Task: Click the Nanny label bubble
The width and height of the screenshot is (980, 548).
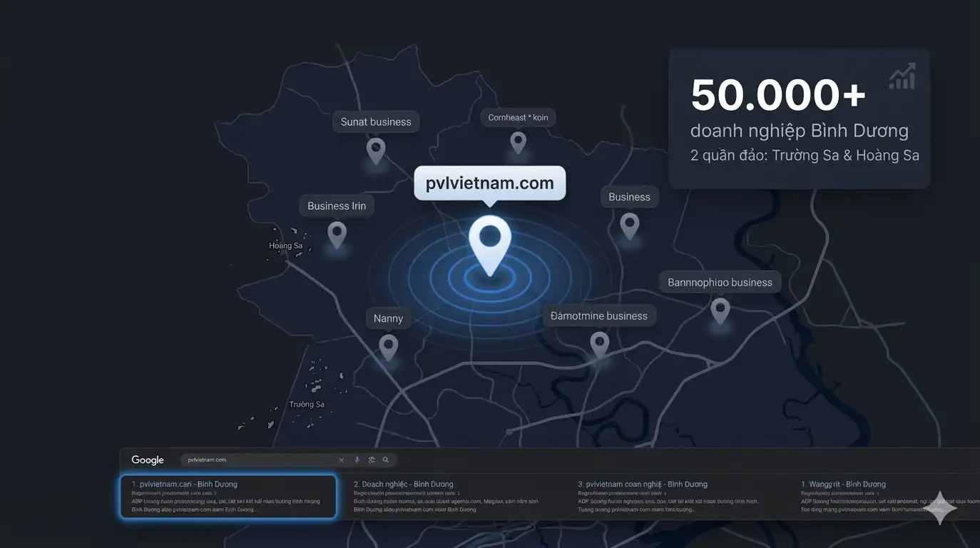Action: (x=388, y=318)
